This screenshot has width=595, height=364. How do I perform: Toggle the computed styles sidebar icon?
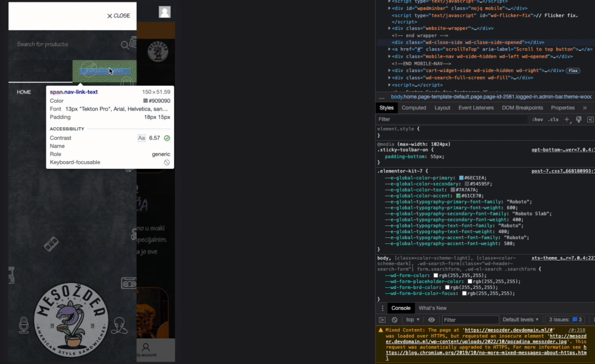(590, 120)
